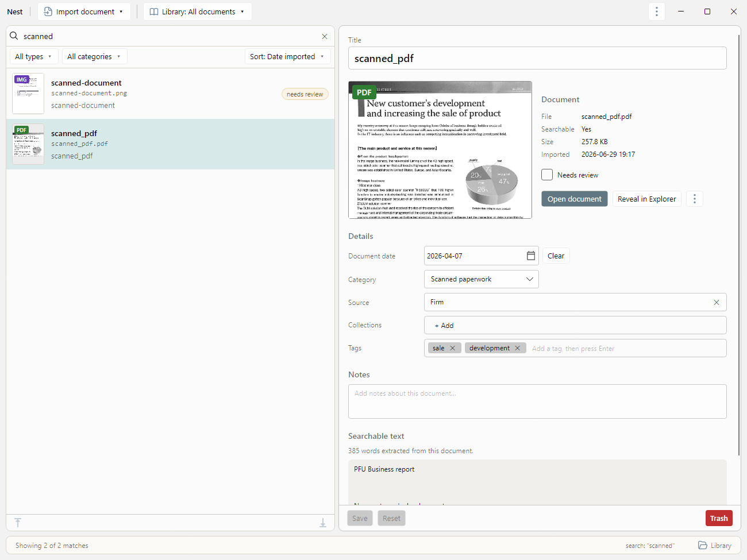The width and height of the screenshot is (747, 560).
Task: Jump to top of list arrow
Action: point(18,522)
